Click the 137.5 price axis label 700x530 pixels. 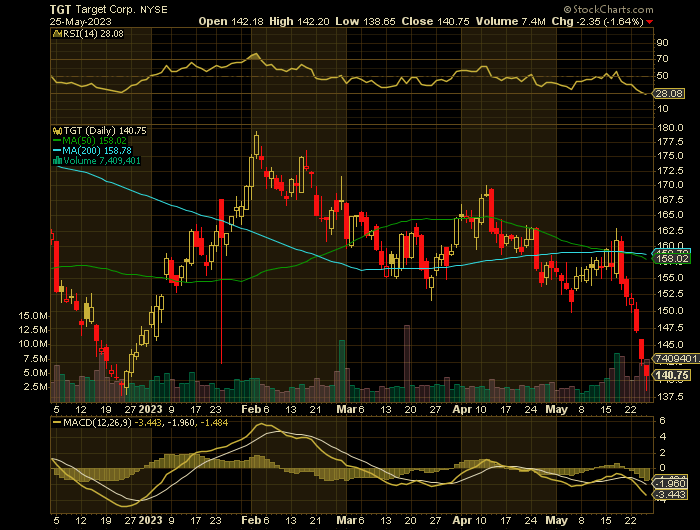[671, 396]
